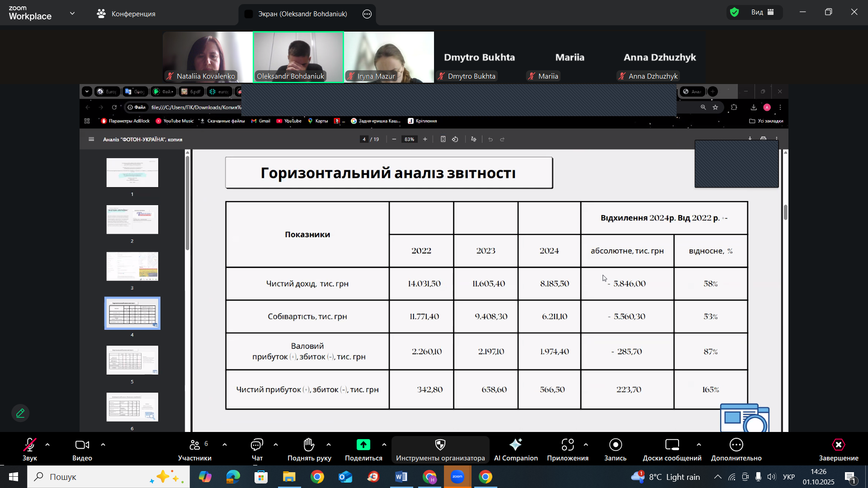Start recording with Record icon
The height and width of the screenshot is (488, 868).
pos(615,445)
